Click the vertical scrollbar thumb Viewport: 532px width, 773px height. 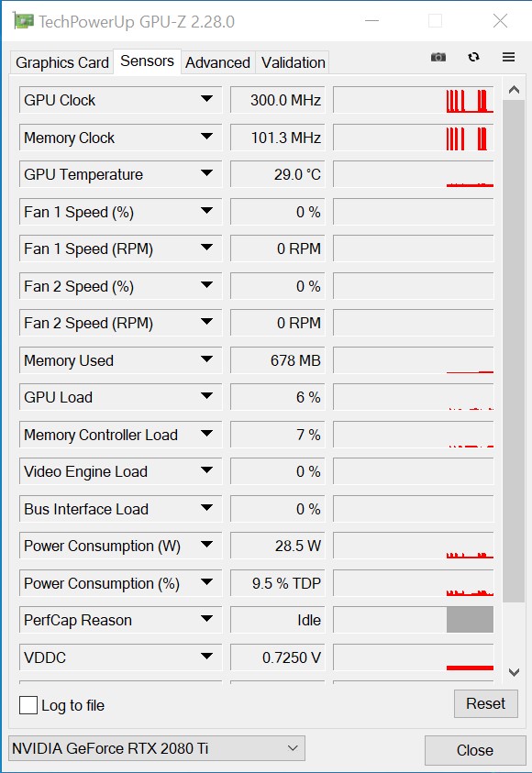pyautogui.click(x=514, y=351)
